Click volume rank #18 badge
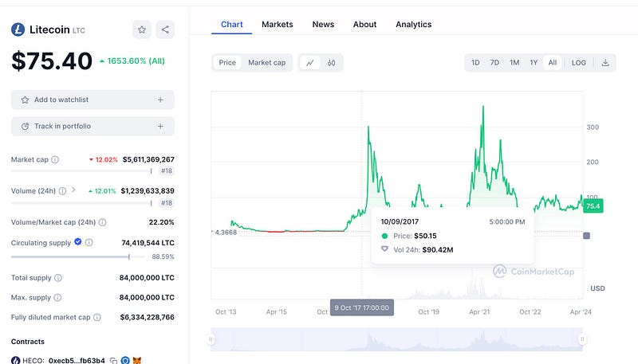Viewport: 638px width, 364px height. (x=167, y=203)
